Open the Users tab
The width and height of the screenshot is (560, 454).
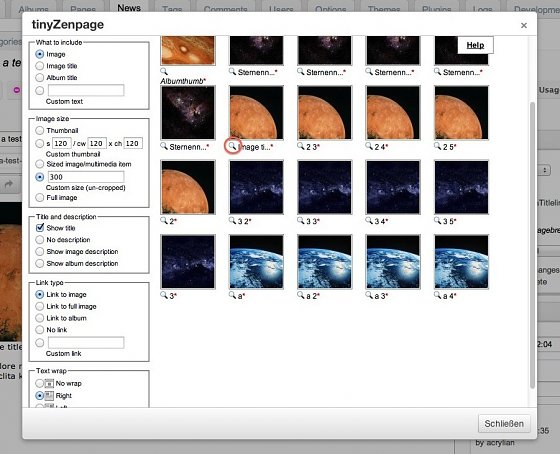[281, 9]
